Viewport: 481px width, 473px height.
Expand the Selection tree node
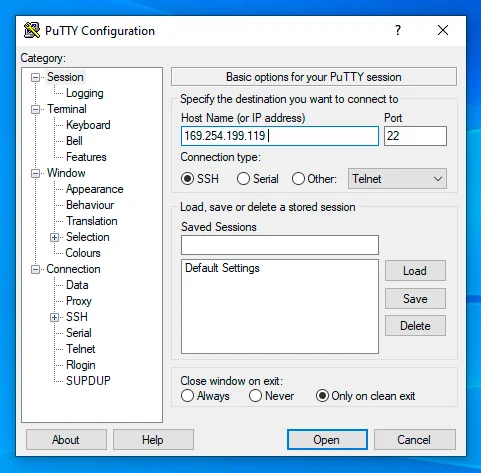[54, 237]
